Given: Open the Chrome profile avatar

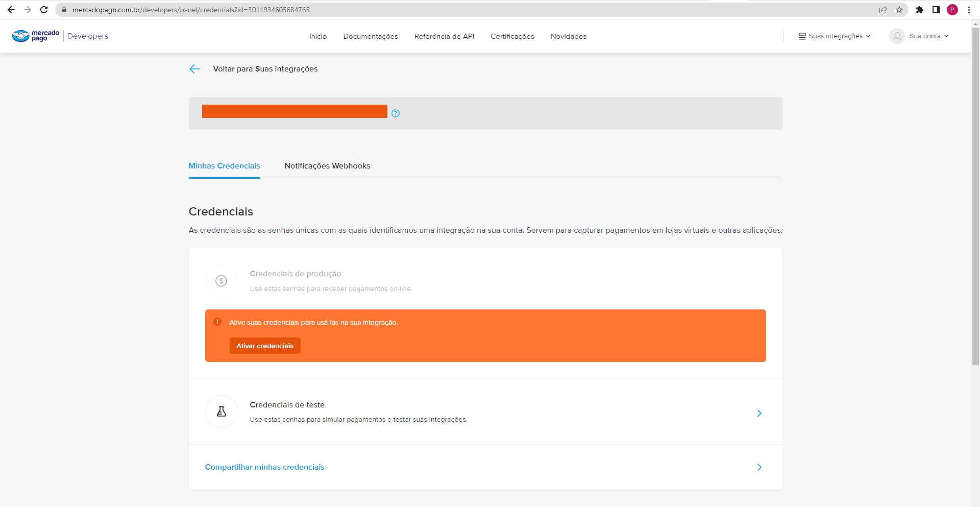Looking at the screenshot, I should click(x=952, y=10).
